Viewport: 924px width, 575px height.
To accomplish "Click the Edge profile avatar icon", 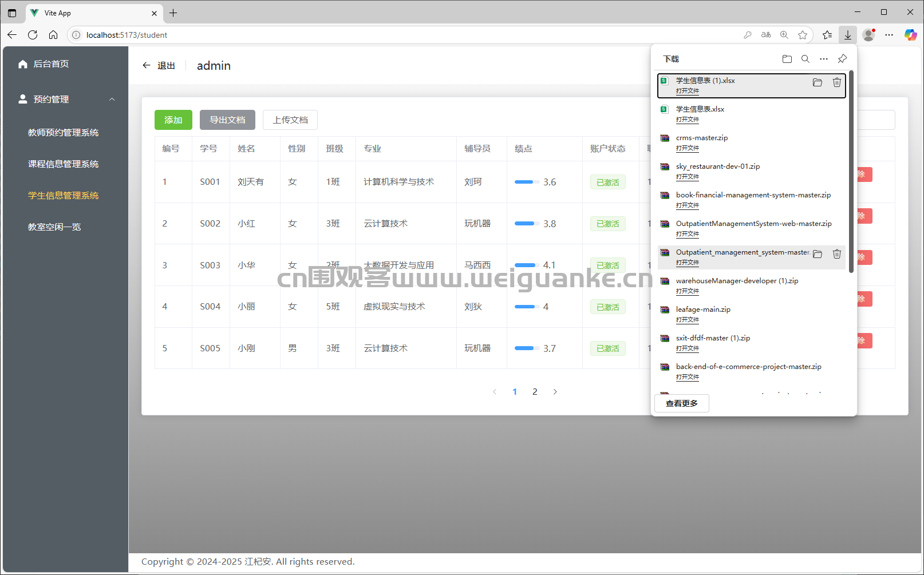I will (868, 35).
